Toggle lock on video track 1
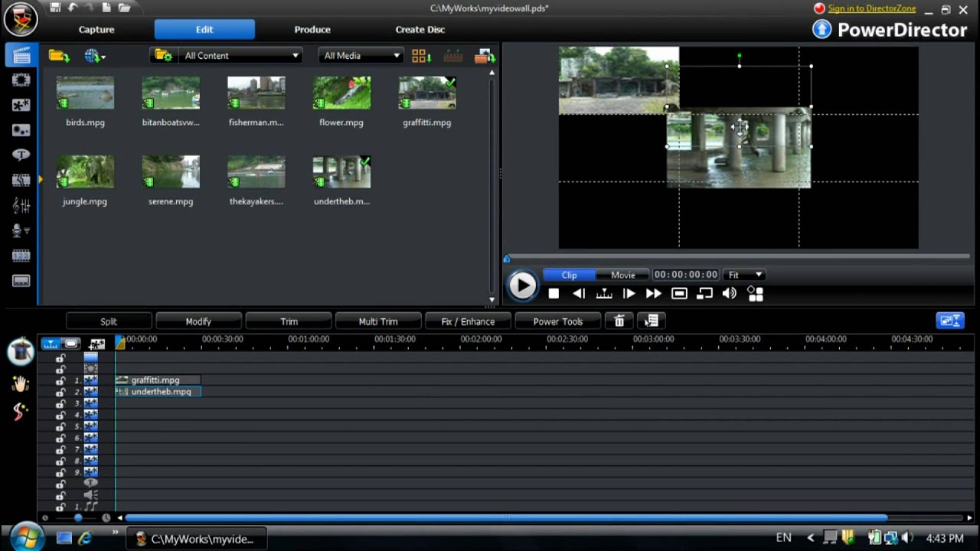The image size is (980, 551). coord(60,380)
